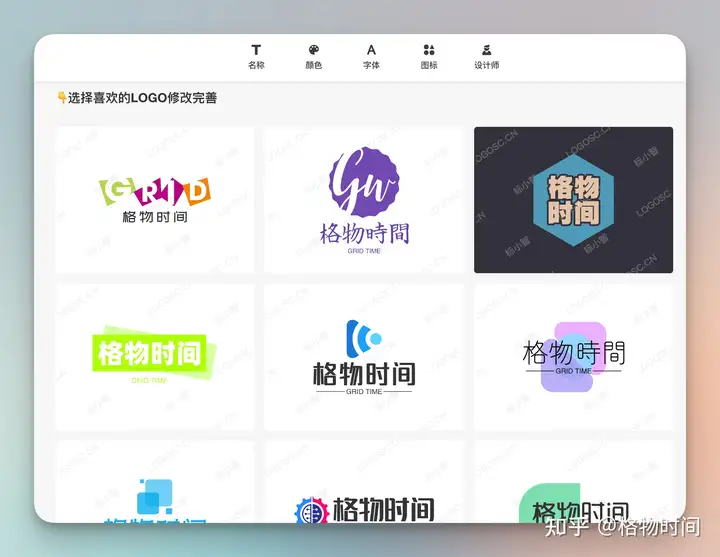Click the 知乎 @格物时间 attribution text

(x=622, y=527)
